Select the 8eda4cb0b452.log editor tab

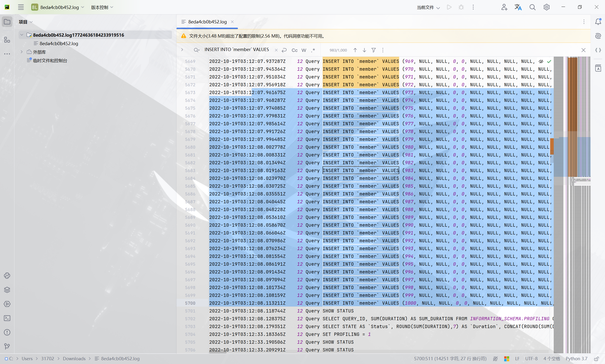coord(207,22)
